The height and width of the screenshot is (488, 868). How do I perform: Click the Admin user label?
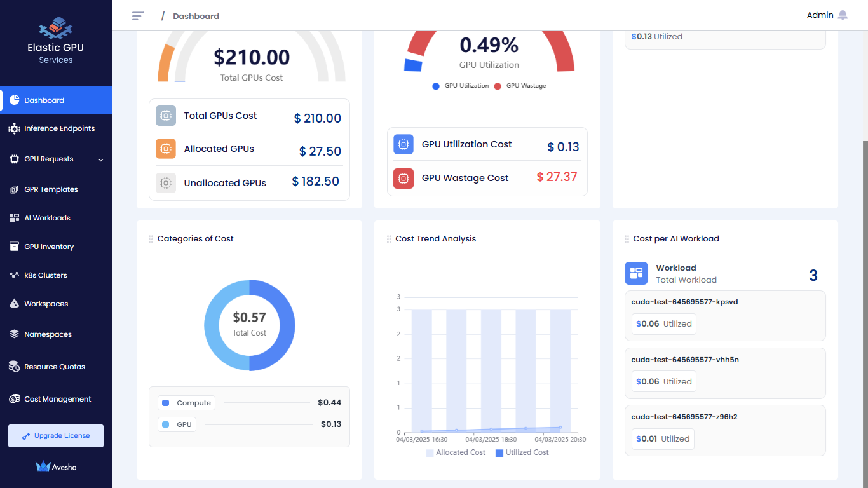point(820,15)
